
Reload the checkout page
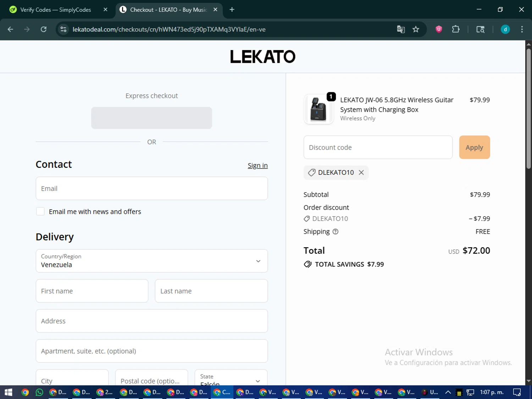pyautogui.click(x=44, y=29)
